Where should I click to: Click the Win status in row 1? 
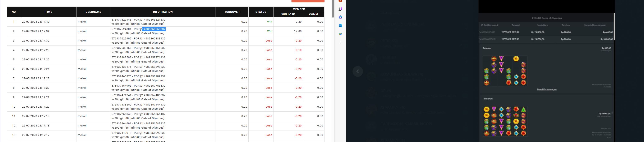tap(270, 22)
